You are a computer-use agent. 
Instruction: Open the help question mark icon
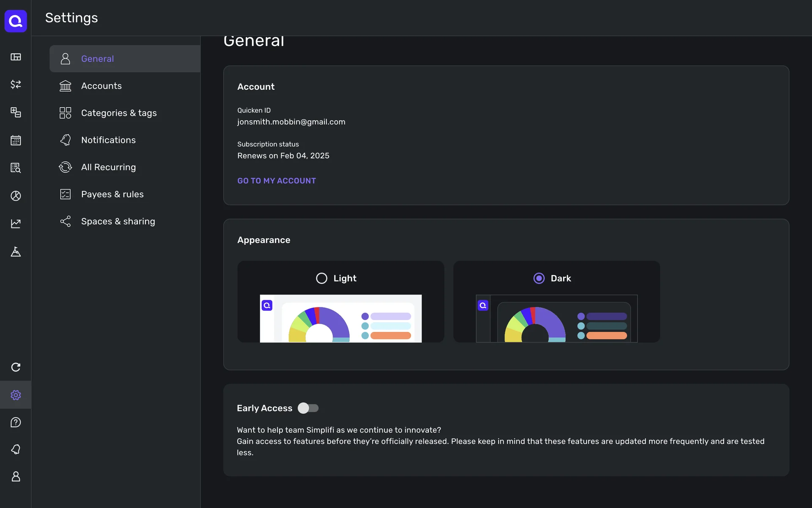16,422
